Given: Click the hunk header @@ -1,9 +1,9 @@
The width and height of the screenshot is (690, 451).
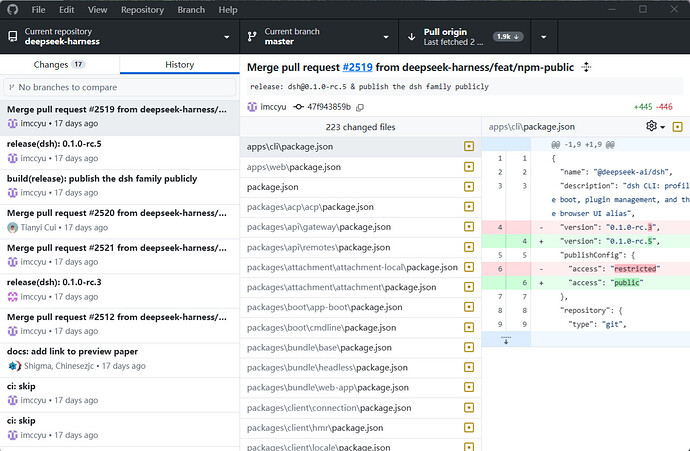Looking at the screenshot, I should (x=583, y=144).
